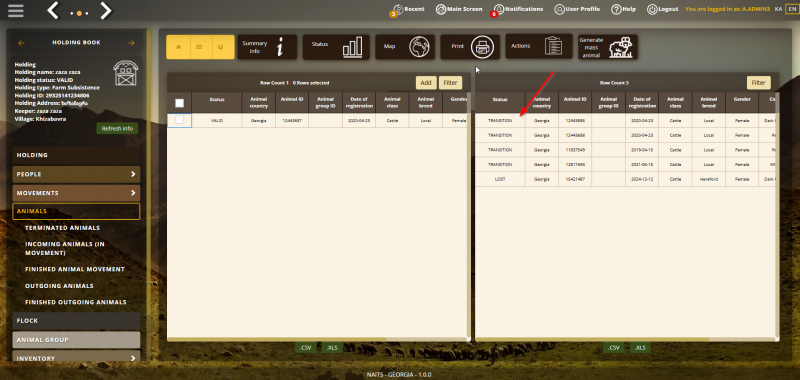Select the home yellow toolbar icon
This screenshot has height=380, width=800.
[178, 47]
